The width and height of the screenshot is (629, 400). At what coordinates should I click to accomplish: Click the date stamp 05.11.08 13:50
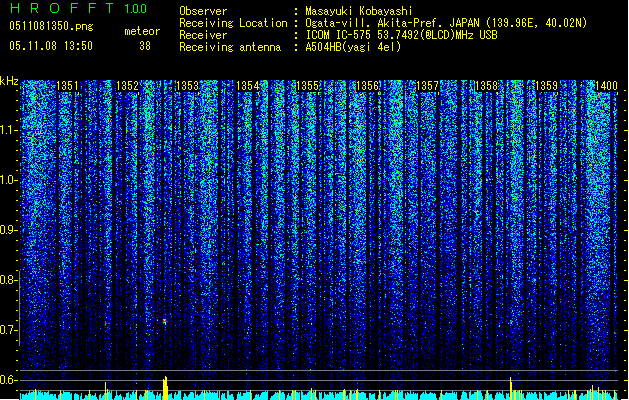pos(51,46)
